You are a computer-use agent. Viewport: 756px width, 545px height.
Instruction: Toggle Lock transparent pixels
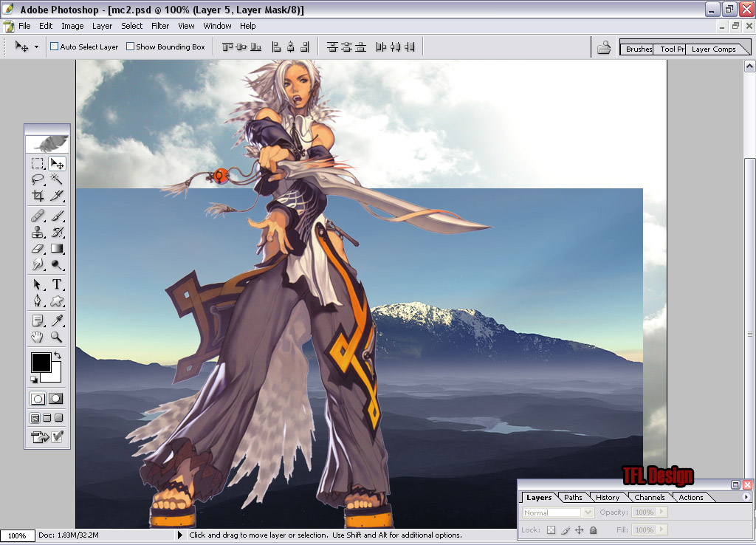pos(551,530)
